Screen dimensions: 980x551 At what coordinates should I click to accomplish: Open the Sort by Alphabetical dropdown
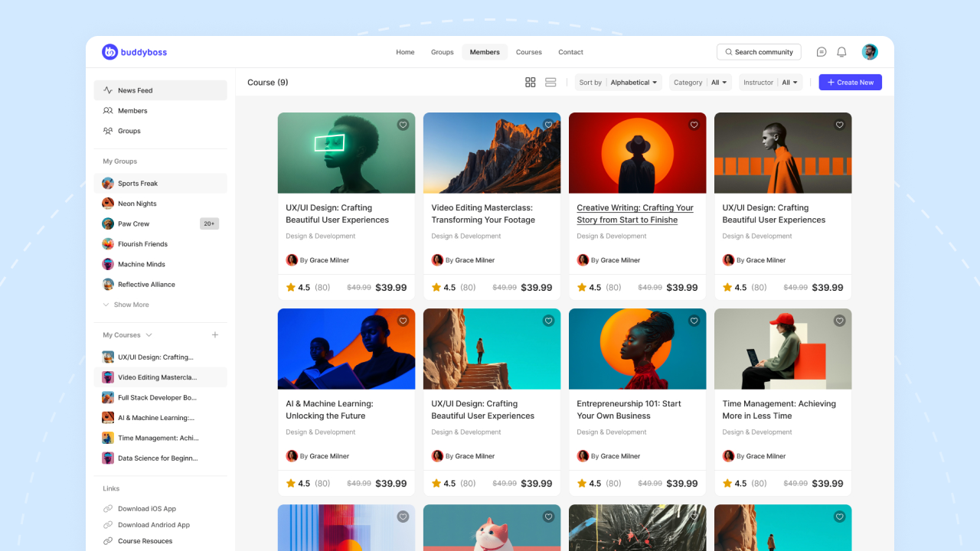(x=618, y=82)
